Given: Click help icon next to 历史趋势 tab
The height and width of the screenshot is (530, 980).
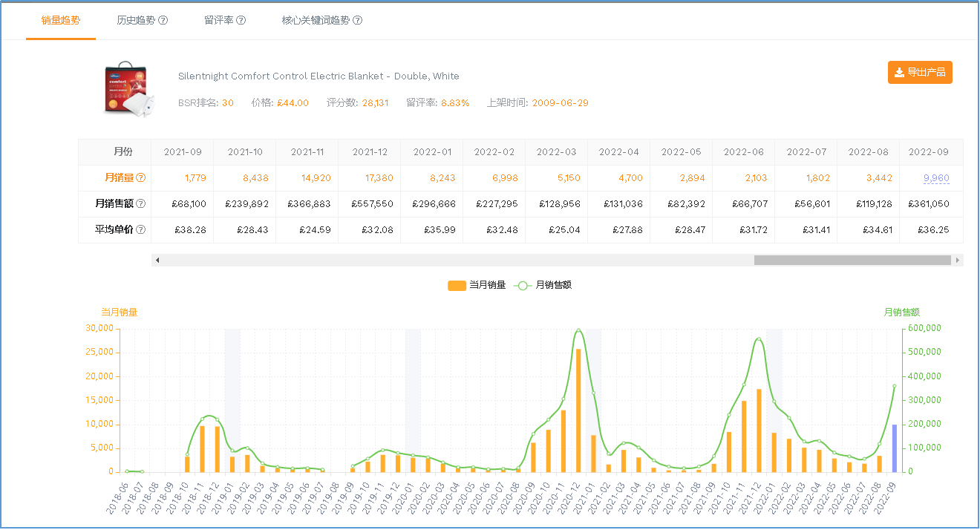Looking at the screenshot, I should click(163, 20).
